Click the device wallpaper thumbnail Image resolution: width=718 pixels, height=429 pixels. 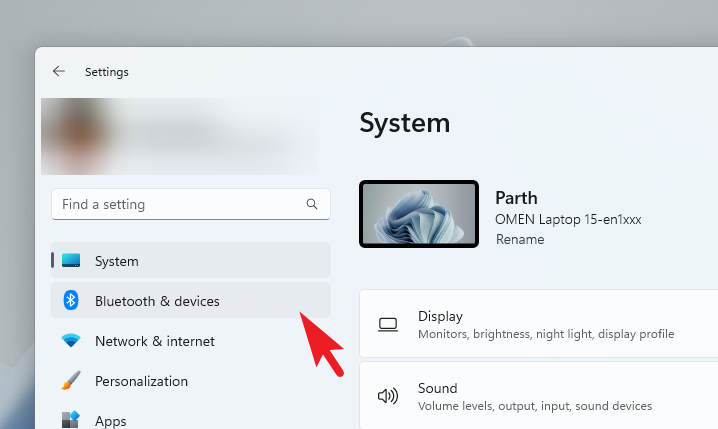[x=418, y=214]
